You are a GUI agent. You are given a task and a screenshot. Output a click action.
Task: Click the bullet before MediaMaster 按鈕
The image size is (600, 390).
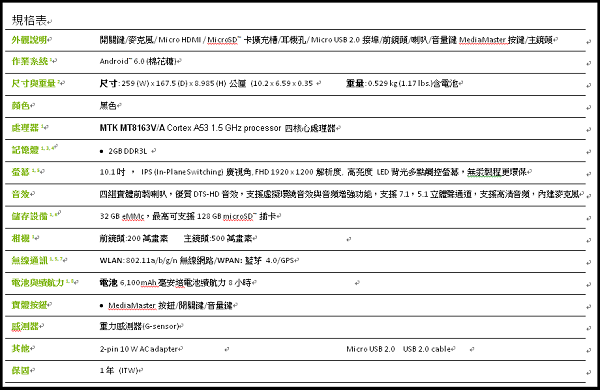pyautogui.click(x=101, y=306)
